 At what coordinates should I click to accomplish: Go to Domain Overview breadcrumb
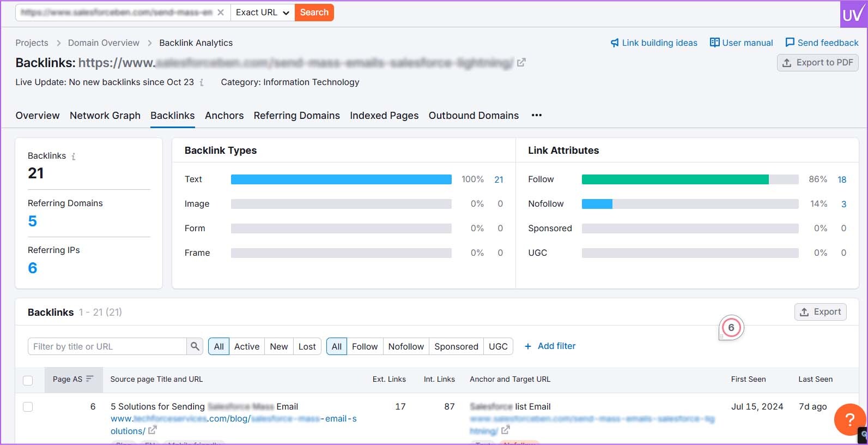click(104, 43)
